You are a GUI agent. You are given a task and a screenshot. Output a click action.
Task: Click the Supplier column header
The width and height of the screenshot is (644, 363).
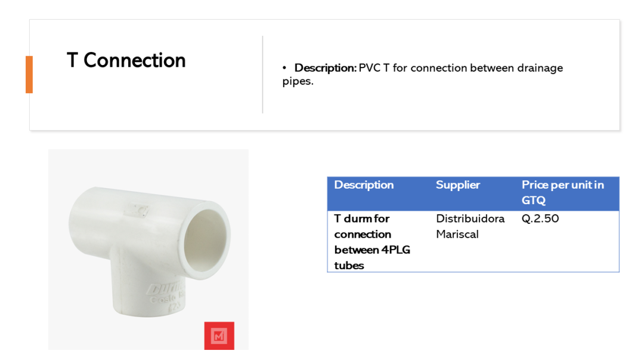pos(458,185)
